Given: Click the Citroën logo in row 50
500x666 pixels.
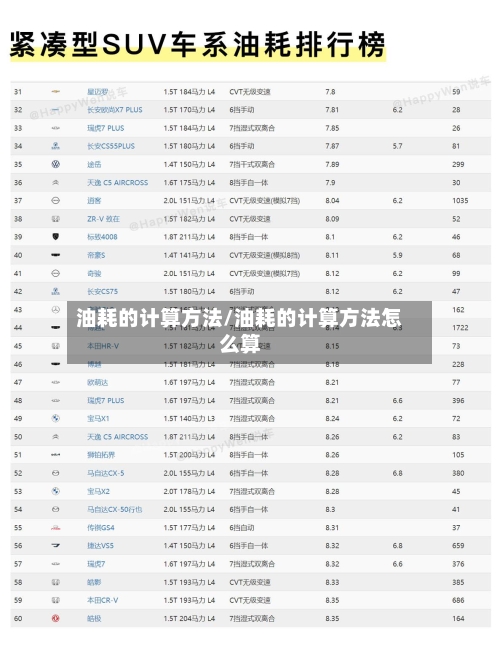Looking at the screenshot, I should click(x=56, y=437).
